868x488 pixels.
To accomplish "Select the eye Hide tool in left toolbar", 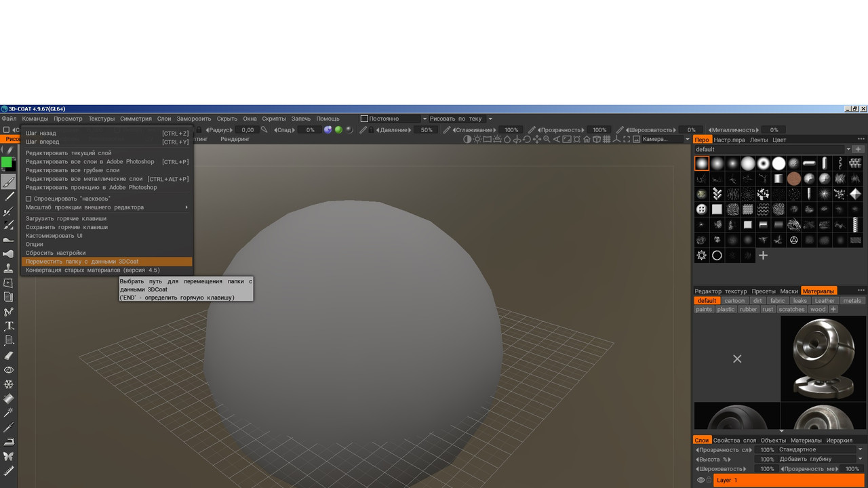I will coord(9,370).
